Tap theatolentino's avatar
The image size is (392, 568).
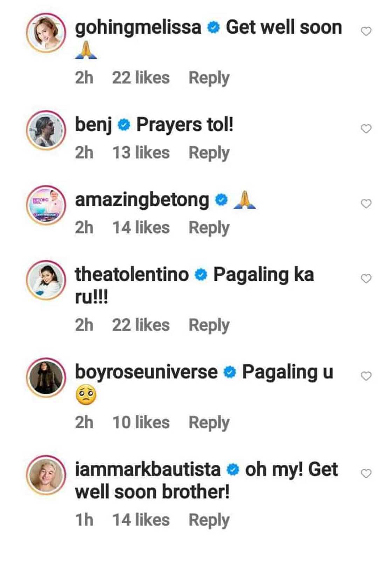click(46, 280)
